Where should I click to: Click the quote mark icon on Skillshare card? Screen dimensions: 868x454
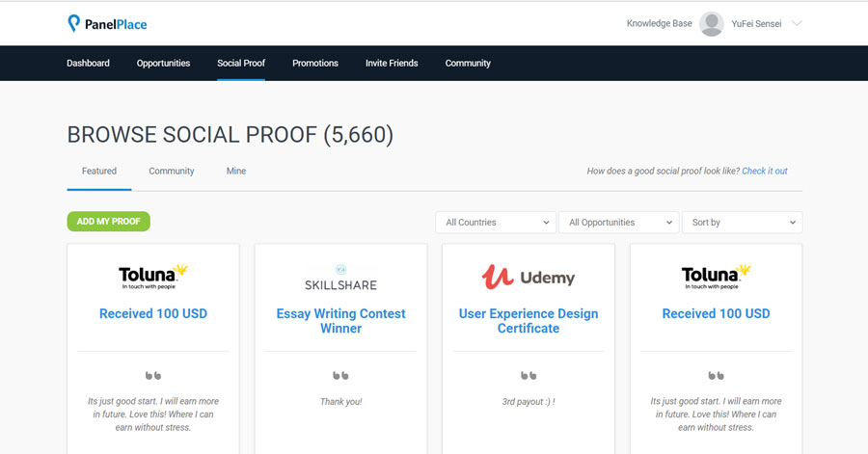tap(341, 376)
